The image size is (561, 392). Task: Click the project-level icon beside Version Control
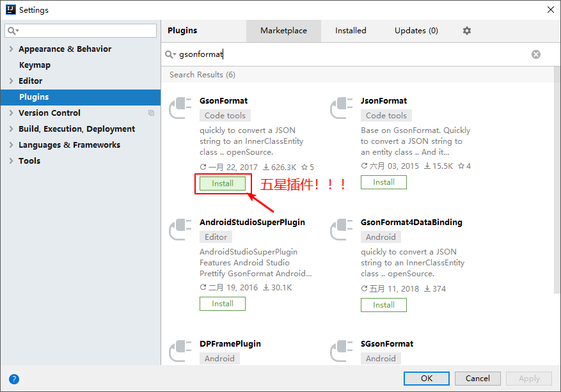[152, 113]
